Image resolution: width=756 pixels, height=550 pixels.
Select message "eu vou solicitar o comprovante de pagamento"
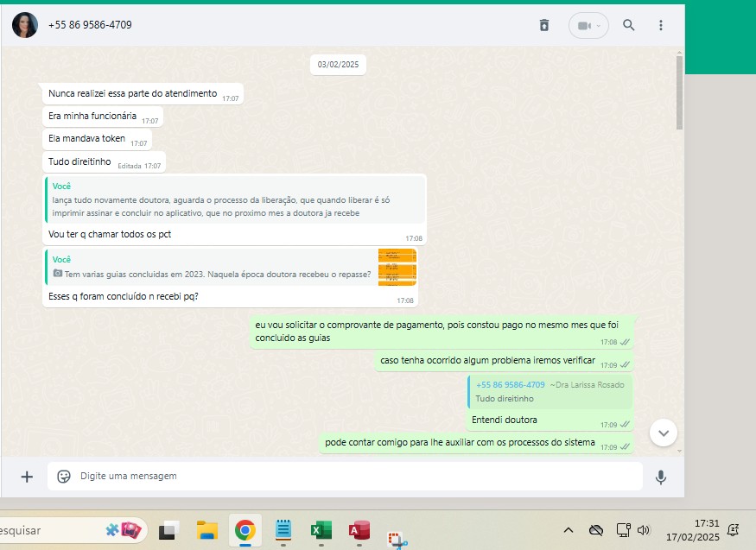click(x=442, y=332)
